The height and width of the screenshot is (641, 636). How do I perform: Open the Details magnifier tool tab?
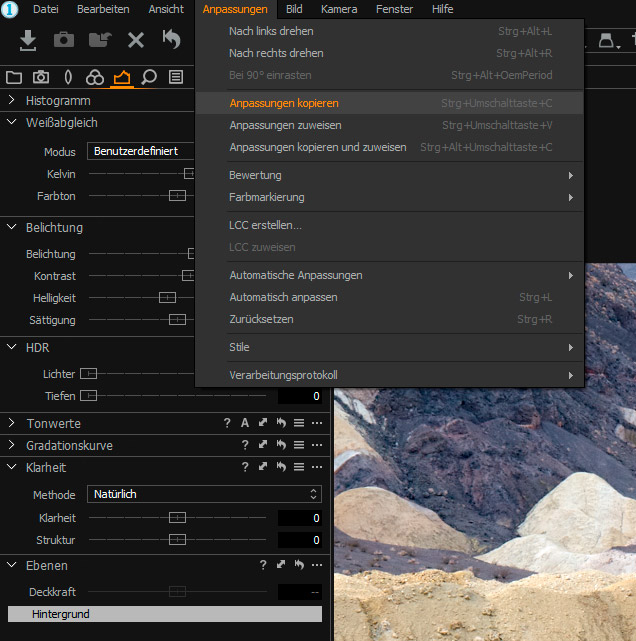(x=149, y=77)
